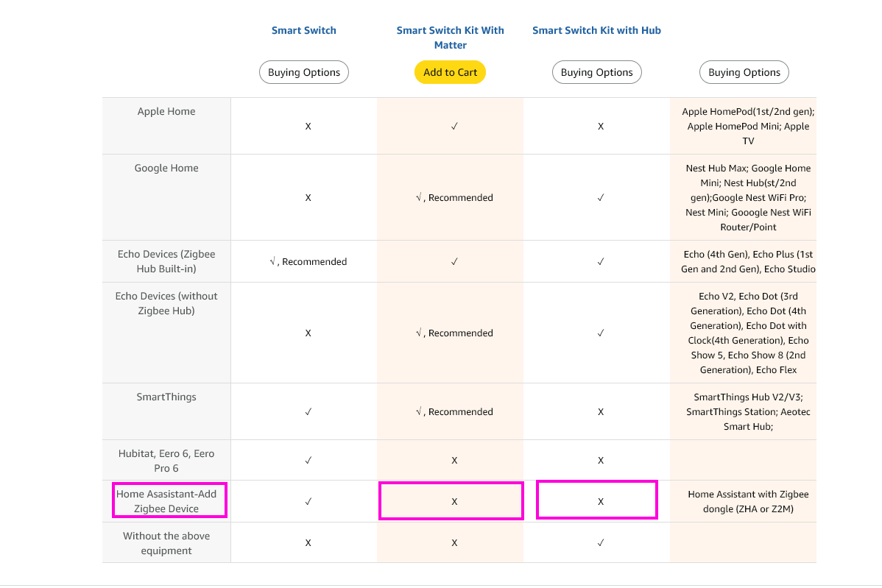Select the "Apple Home" row label

pos(166,111)
